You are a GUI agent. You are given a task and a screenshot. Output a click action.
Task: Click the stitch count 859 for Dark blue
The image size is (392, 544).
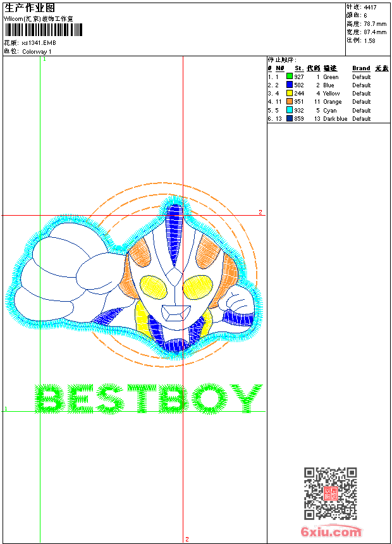[299, 119]
